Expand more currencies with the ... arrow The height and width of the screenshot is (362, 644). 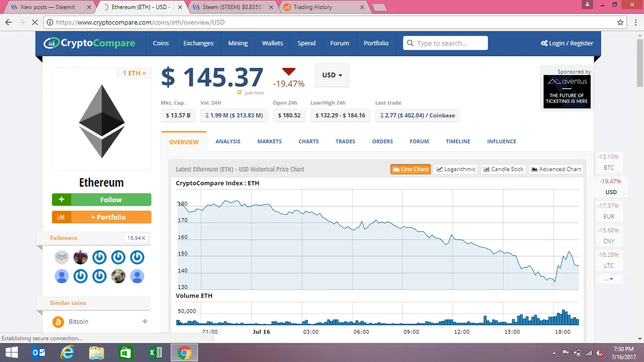click(x=609, y=279)
